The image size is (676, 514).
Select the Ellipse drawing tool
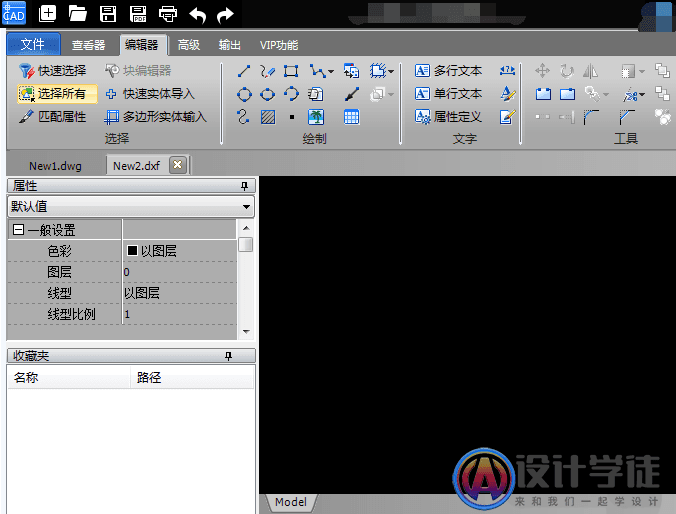point(268,94)
